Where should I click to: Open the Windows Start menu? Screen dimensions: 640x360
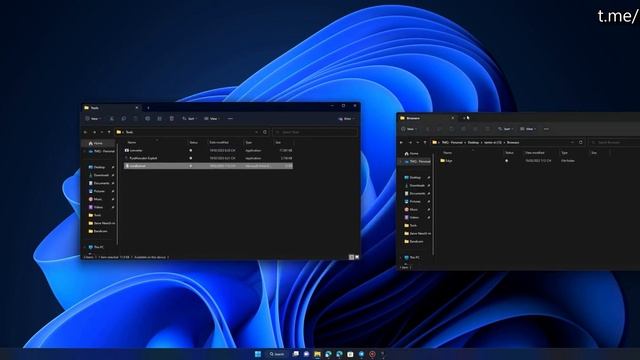(x=258, y=354)
